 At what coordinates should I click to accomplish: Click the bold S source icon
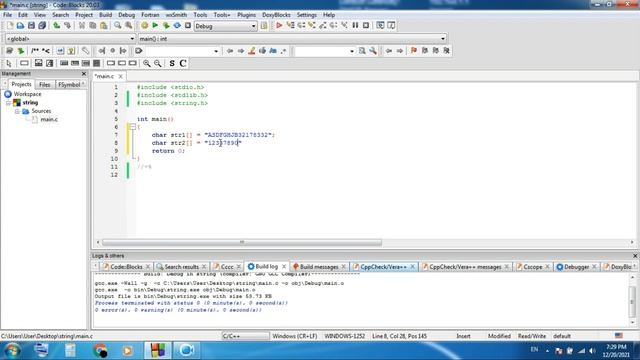click(172, 64)
